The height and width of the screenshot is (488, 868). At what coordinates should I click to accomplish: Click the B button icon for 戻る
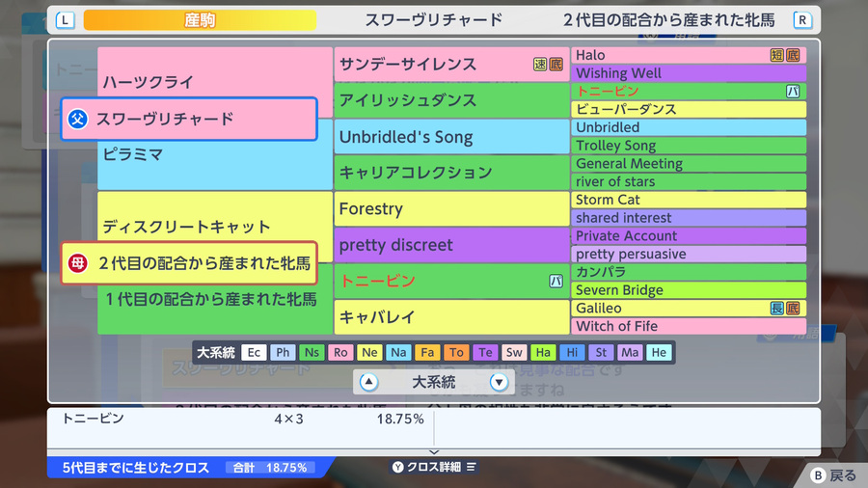pos(818,475)
